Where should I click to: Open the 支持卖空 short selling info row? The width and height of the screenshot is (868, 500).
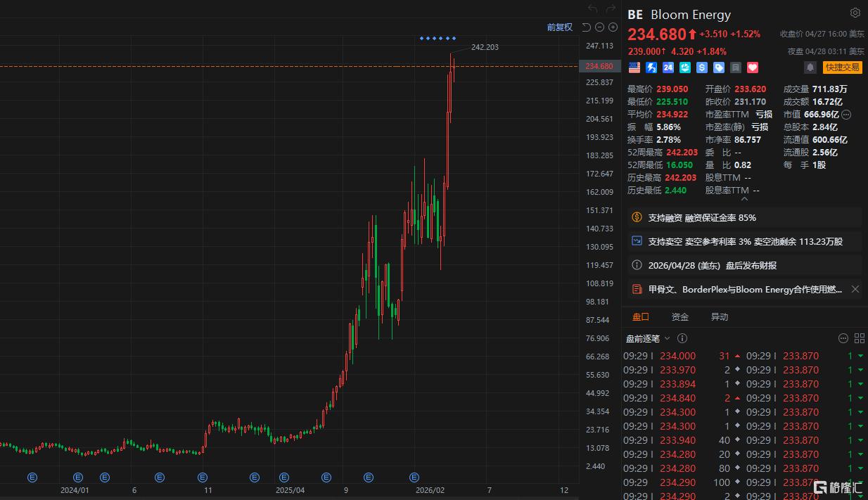click(744, 241)
